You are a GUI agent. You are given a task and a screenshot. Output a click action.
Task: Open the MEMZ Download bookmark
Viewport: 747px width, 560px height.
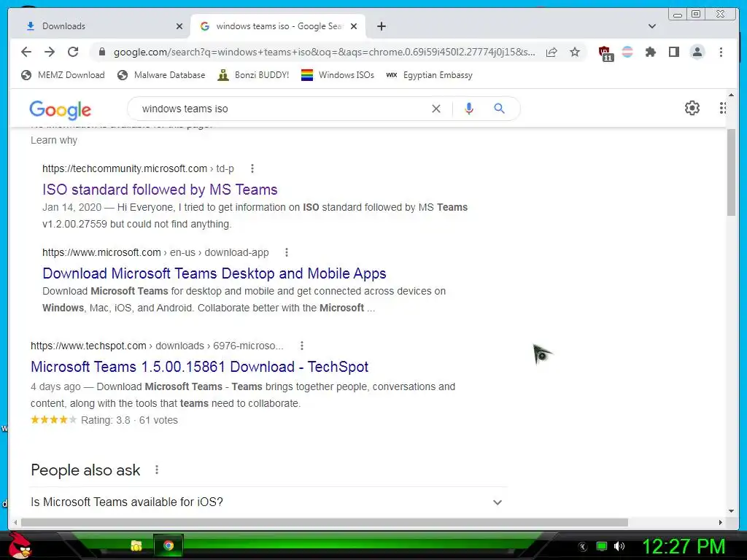click(x=63, y=75)
